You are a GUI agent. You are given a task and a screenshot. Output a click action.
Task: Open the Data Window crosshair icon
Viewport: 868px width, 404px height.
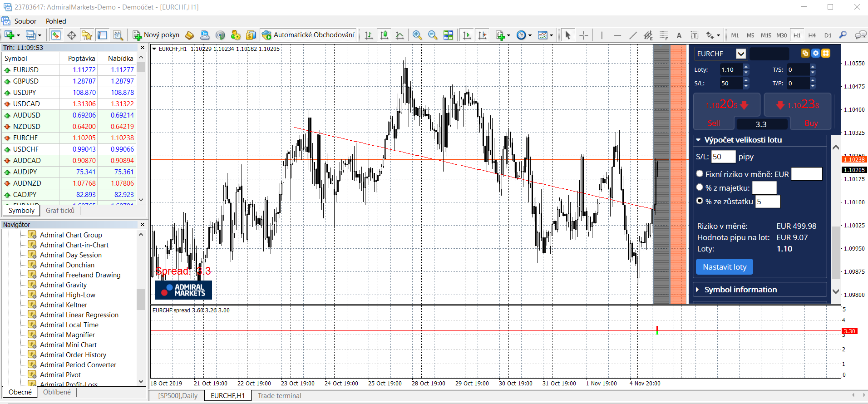pyautogui.click(x=71, y=35)
